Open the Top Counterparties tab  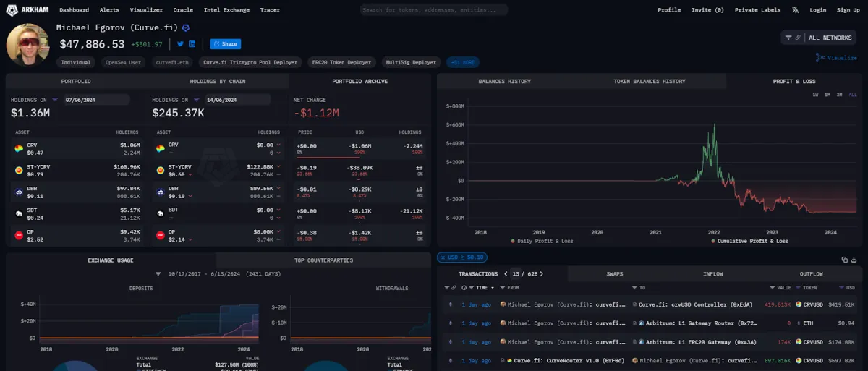[323, 260]
